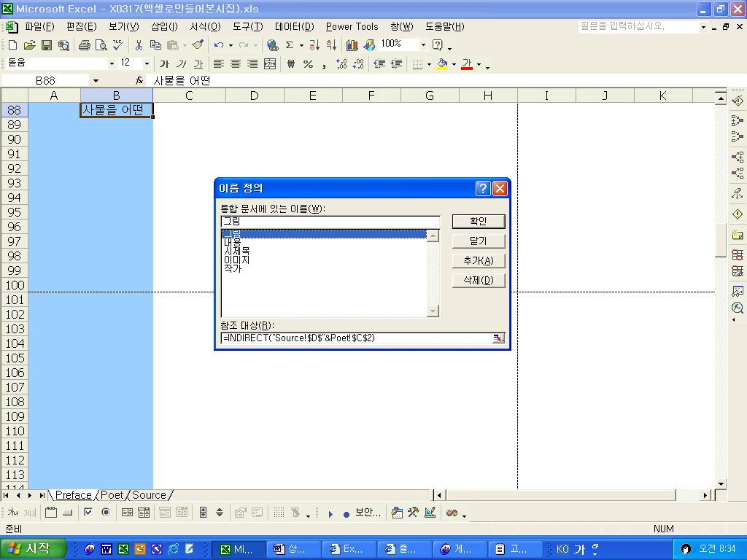
Task: Click the red font color button
Action: (x=467, y=64)
